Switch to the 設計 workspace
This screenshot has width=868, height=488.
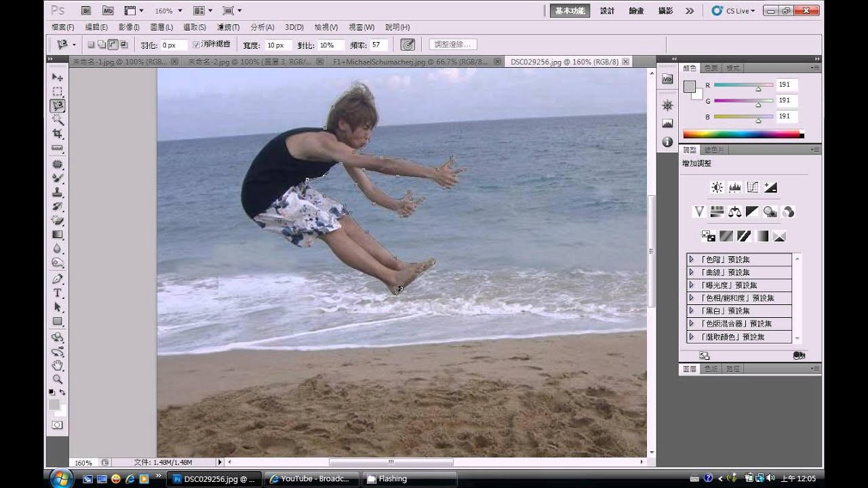[607, 11]
